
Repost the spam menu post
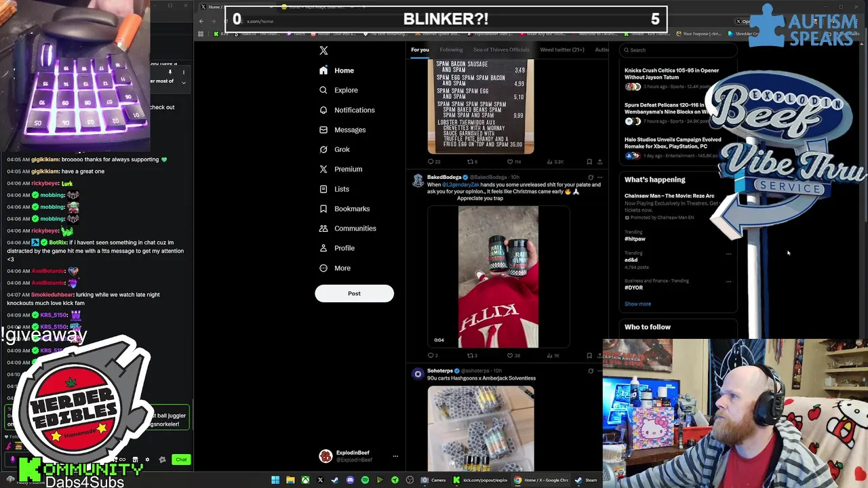[471, 162]
